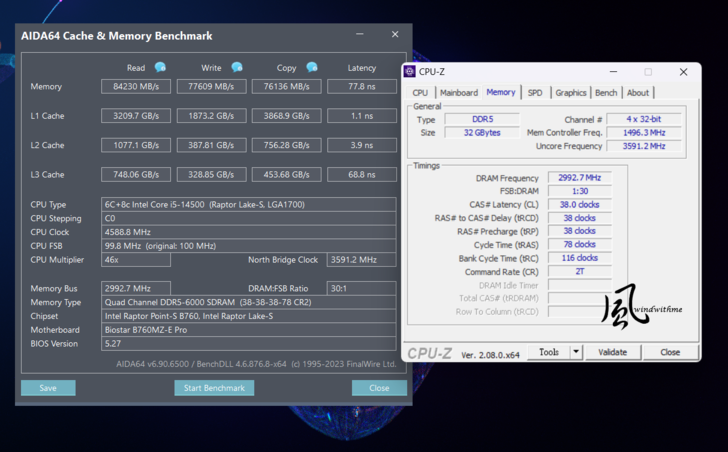Click the info icon beside Write column
Screen dimensions: 728x452
click(237, 68)
